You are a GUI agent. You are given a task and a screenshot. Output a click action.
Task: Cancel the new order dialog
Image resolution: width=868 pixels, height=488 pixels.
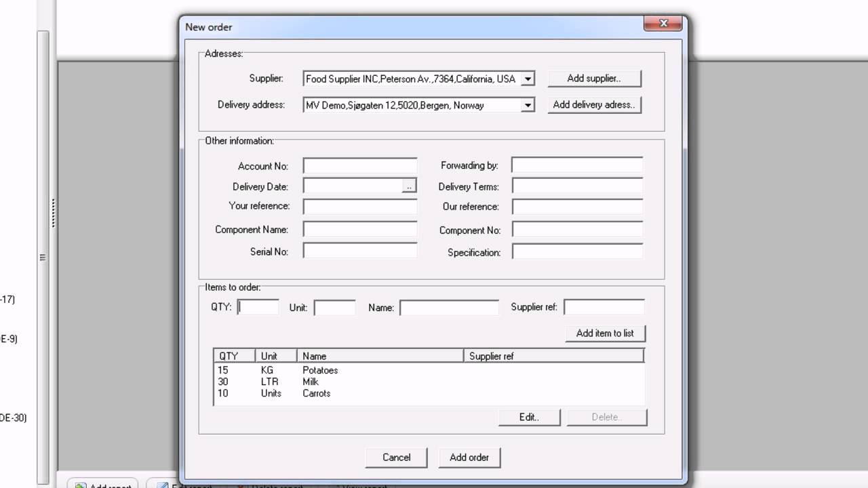point(397,457)
